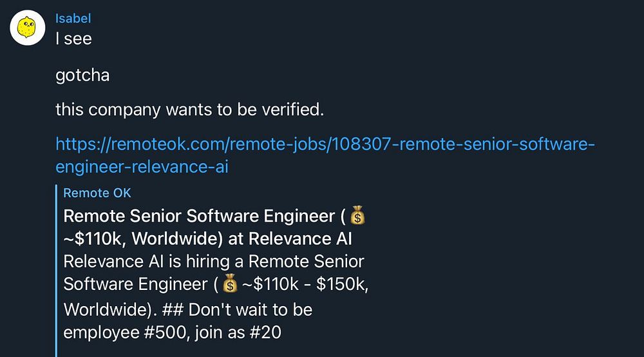Click 'Worldwide). ## Don't wait to be' line
Viewport: 644px width, 357px height.
click(187, 309)
